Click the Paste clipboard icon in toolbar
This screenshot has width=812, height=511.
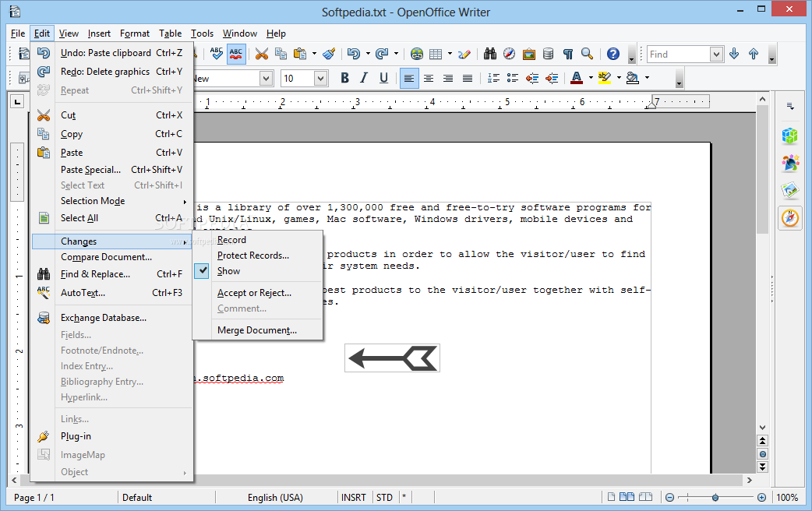300,54
